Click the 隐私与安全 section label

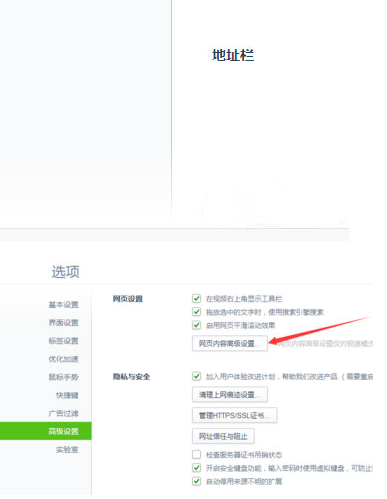coord(131,377)
